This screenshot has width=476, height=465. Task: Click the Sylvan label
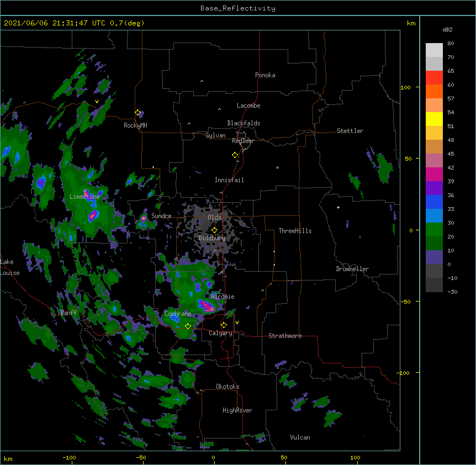click(x=215, y=135)
